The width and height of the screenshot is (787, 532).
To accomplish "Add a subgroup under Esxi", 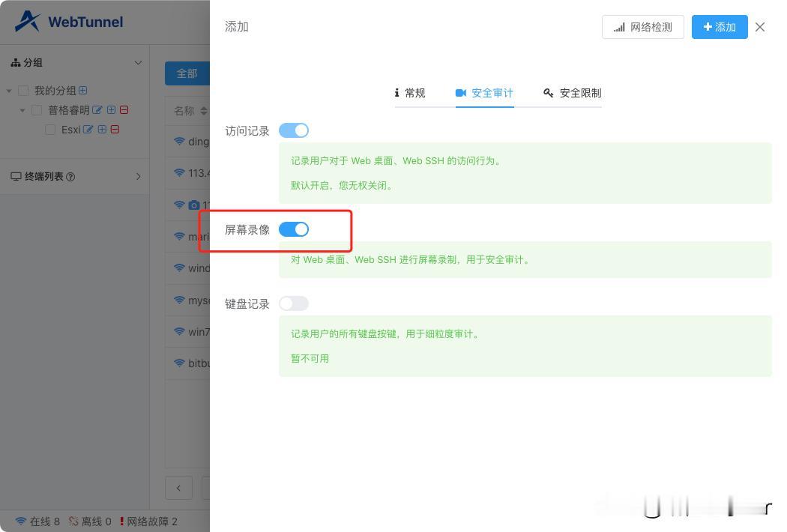I will click(102, 130).
